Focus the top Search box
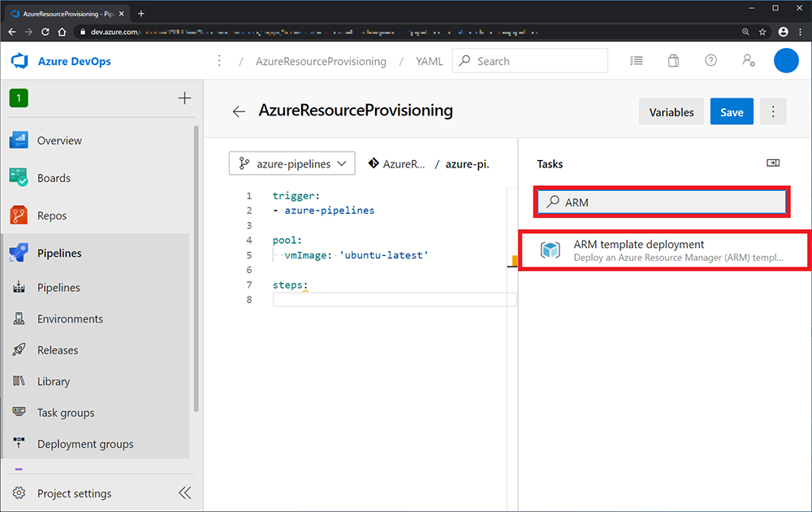This screenshot has width=812, height=512. click(529, 61)
